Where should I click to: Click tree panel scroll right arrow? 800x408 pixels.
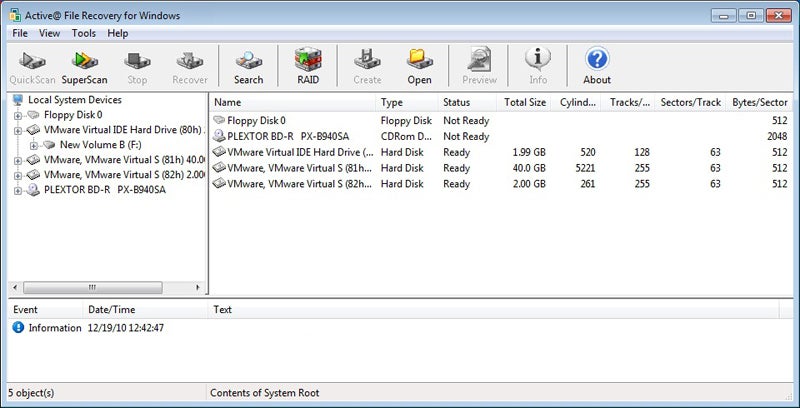point(198,288)
